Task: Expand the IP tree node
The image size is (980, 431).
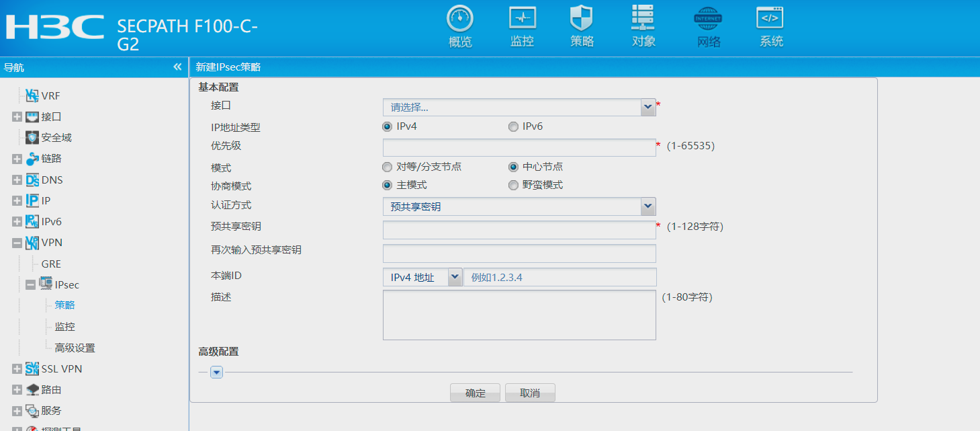Action: click(x=17, y=201)
